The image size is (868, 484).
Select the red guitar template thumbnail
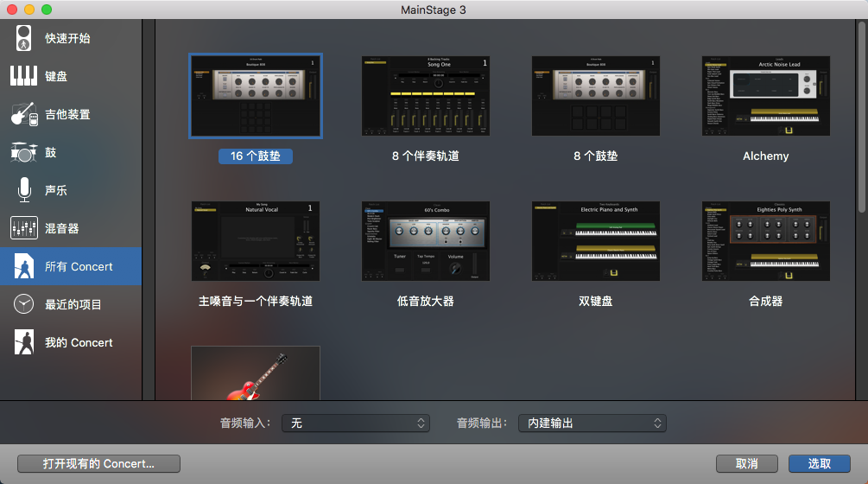click(255, 373)
